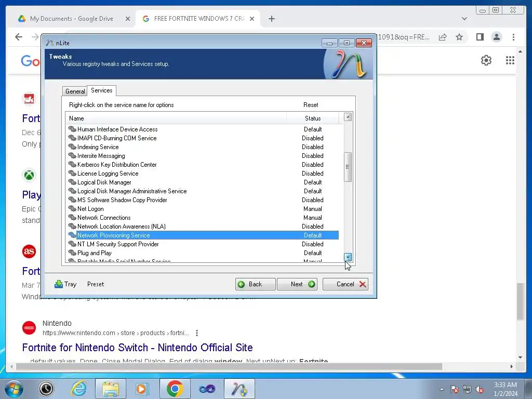Toggle Chrome side panel icon
This screenshot has width=532, height=399.
[480, 37]
